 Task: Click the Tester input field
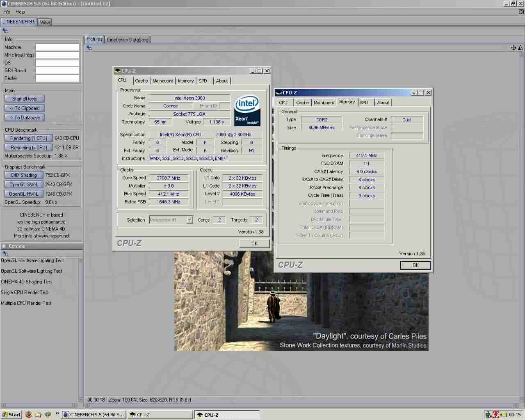click(57, 78)
